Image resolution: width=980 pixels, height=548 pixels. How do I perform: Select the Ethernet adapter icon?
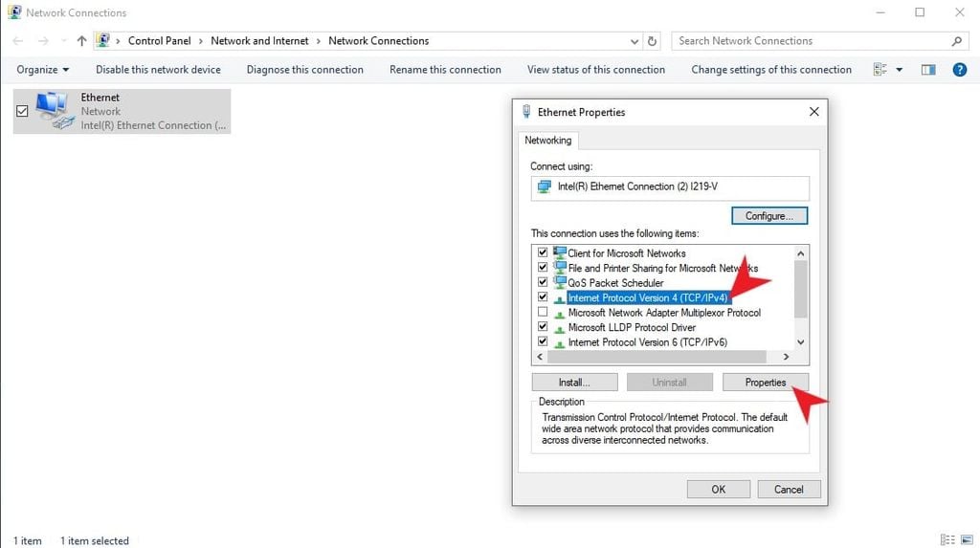pos(55,111)
